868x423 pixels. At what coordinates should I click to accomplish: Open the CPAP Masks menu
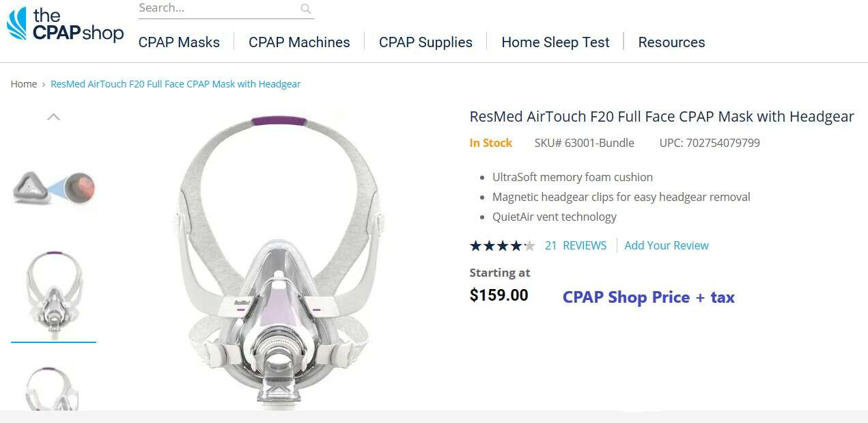click(x=179, y=42)
